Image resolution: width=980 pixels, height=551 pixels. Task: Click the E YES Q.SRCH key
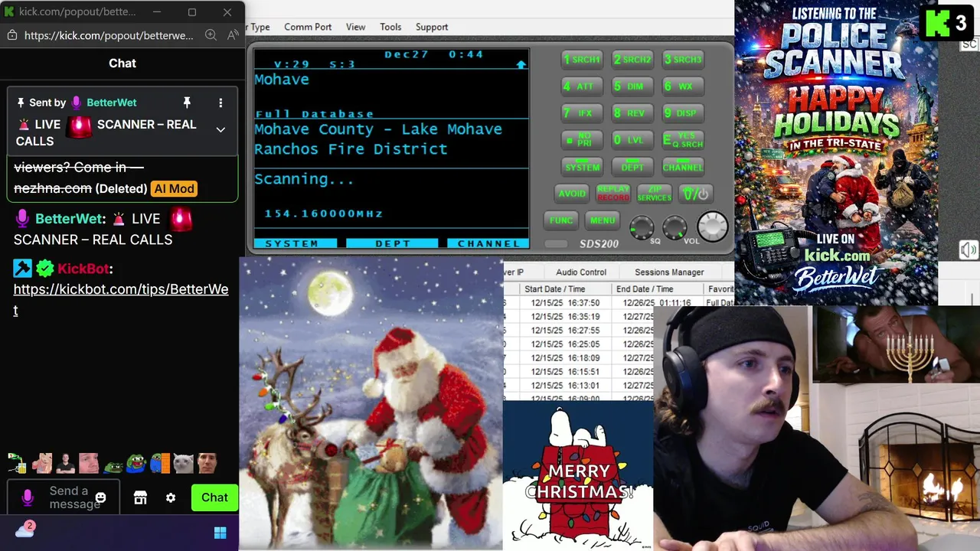click(x=683, y=140)
